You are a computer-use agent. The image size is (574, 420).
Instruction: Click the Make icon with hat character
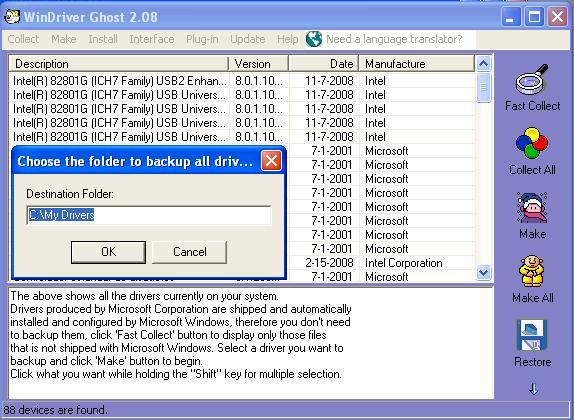pyautogui.click(x=532, y=208)
